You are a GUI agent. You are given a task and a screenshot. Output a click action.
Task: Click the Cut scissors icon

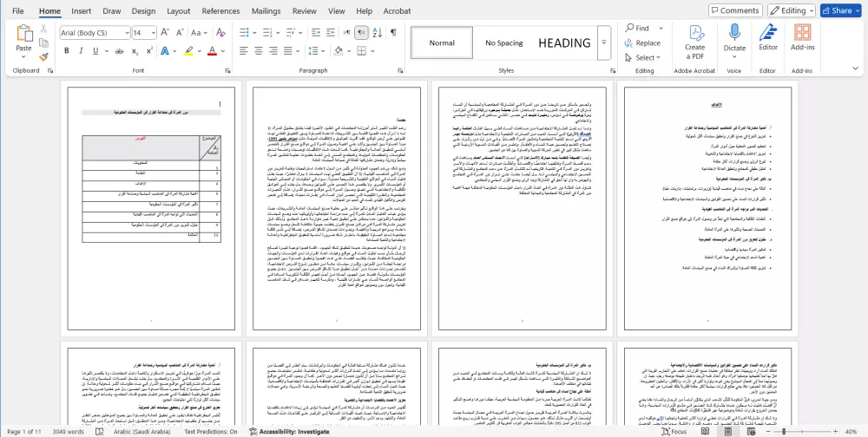[x=43, y=29]
